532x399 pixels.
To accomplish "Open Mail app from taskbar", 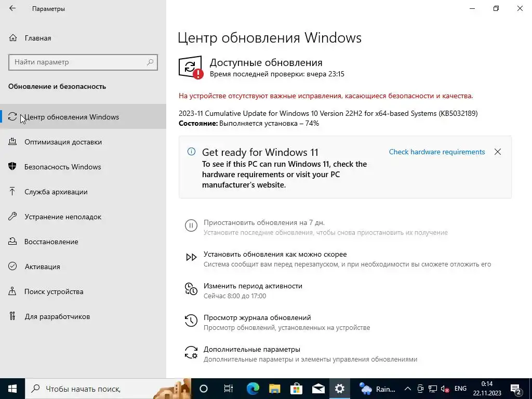I will [318, 389].
